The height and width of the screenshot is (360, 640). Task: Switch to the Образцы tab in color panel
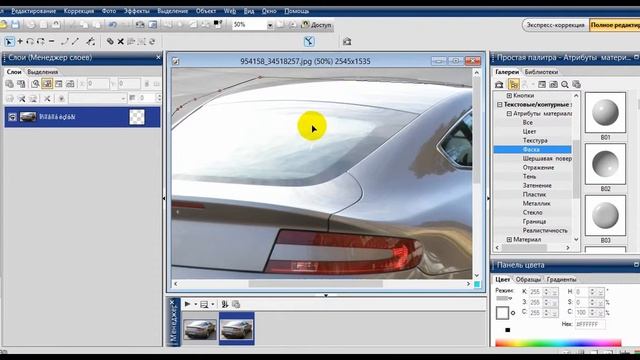[x=528, y=280]
